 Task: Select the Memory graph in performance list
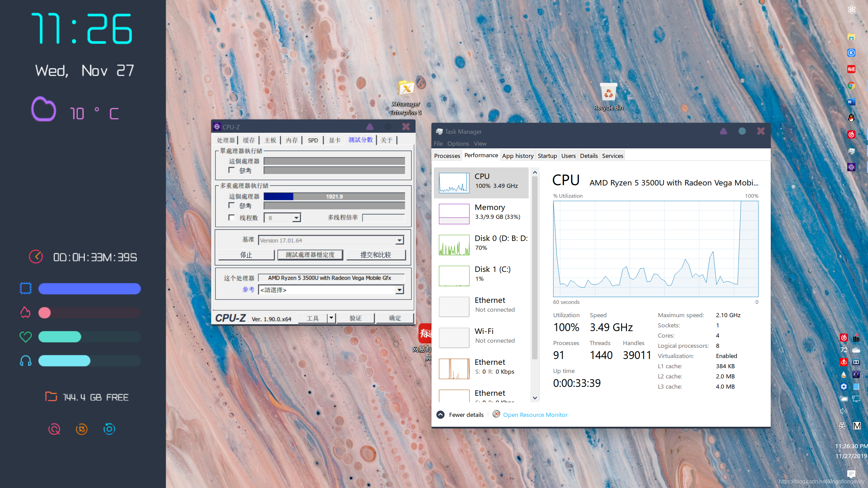click(x=454, y=214)
